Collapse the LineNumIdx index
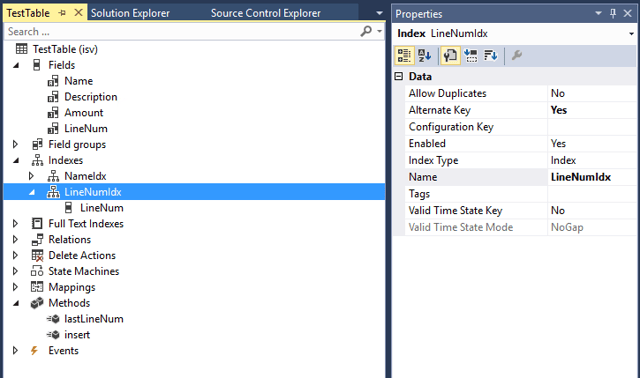The width and height of the screenshot is (640, 378). click(x=32, y=192)
